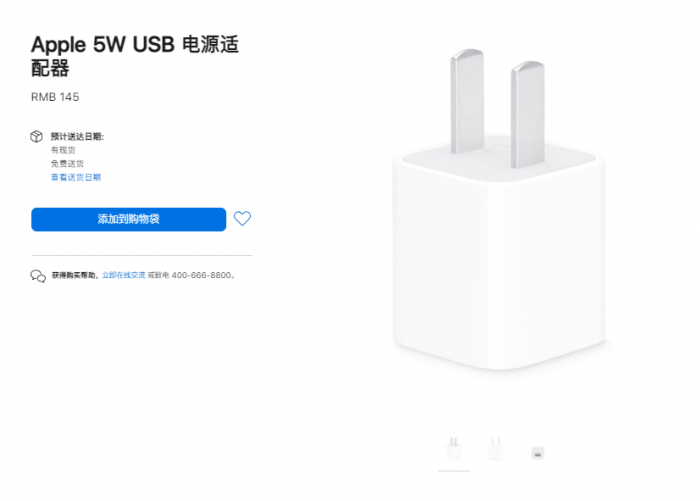The width and height of the screenshot is (700, 501).
Task: Add the adapter via 添加到购物袋 button
Action: [129, 219]
